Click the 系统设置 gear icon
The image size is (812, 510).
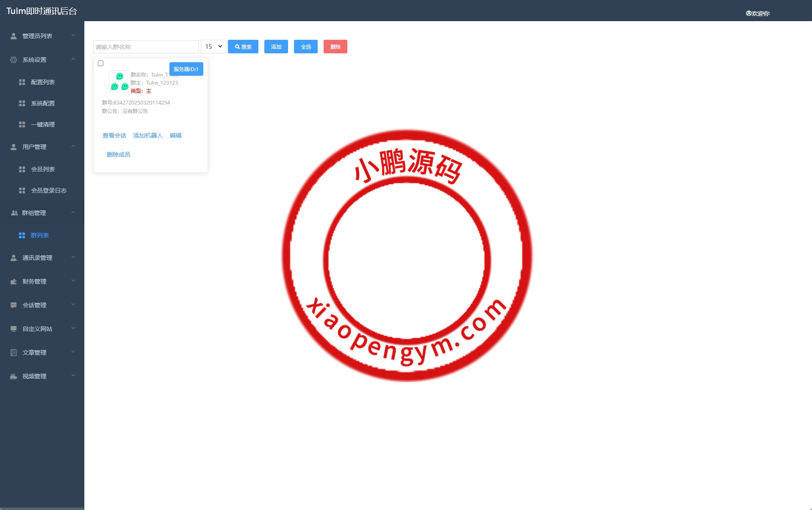click(14, 60)
